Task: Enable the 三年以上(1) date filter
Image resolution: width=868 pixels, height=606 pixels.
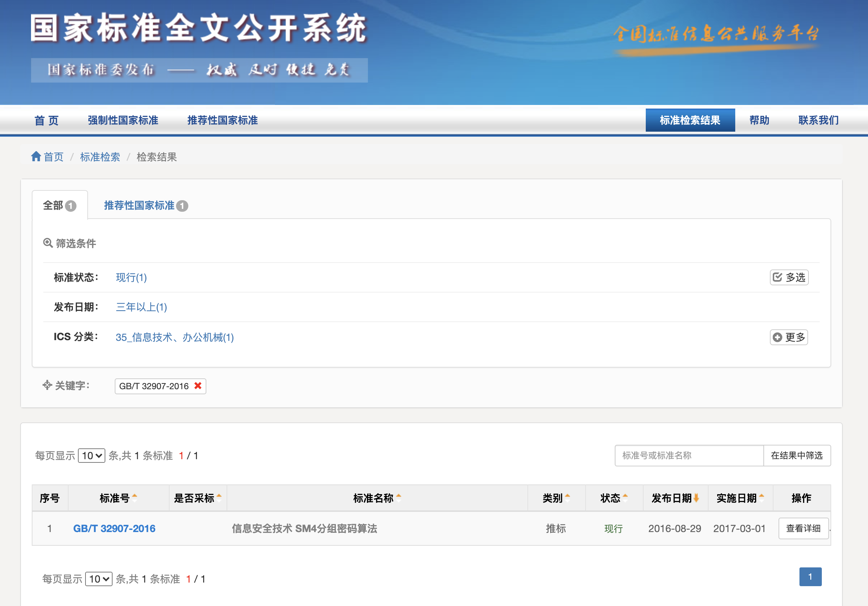Action: (141, 307)
